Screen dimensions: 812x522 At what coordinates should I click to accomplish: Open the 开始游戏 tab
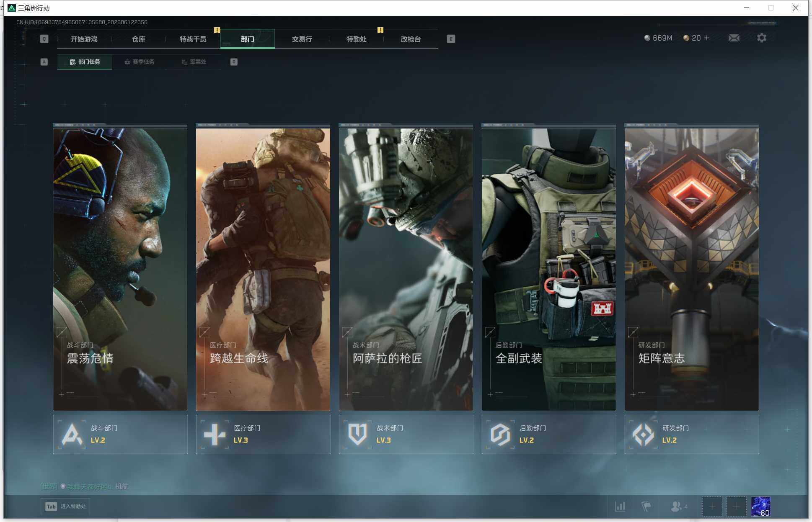click(x=84, y=39)
